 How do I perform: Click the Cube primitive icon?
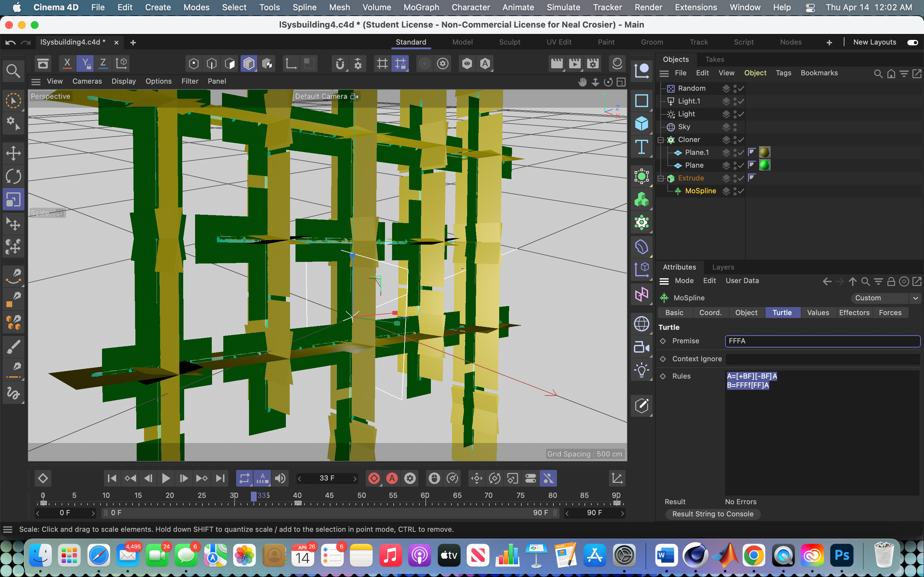[641, 124]
